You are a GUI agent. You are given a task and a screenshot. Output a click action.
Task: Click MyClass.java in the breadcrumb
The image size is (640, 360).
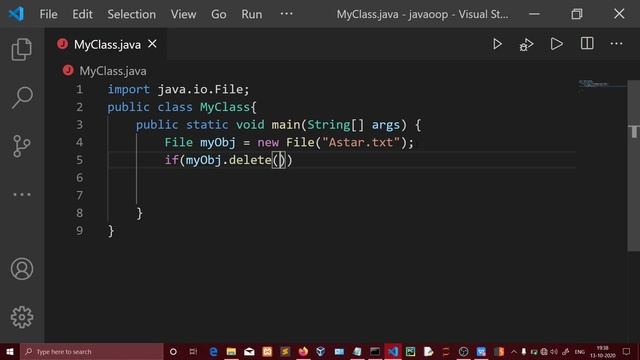(113, 71)
